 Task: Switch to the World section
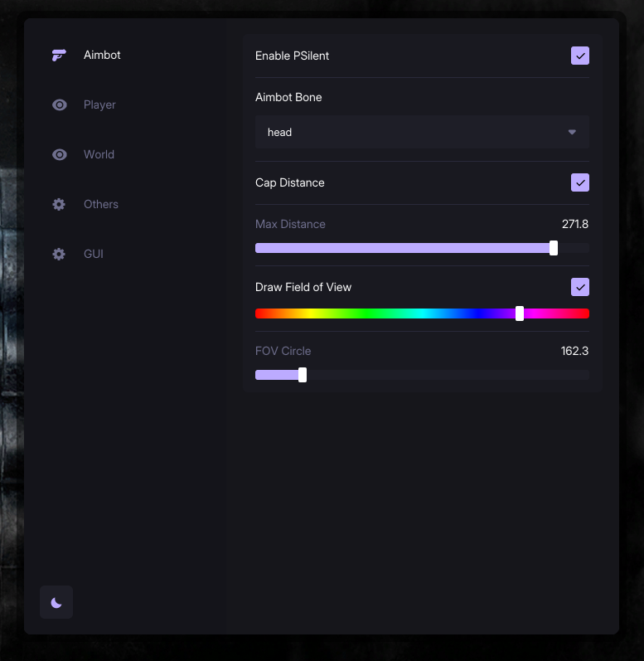coord(99,154)
